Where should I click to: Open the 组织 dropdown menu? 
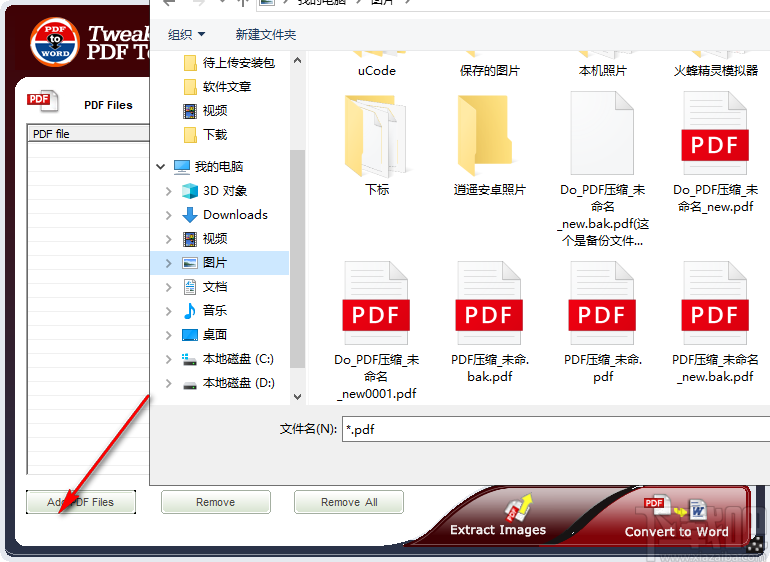coord(186,34)
